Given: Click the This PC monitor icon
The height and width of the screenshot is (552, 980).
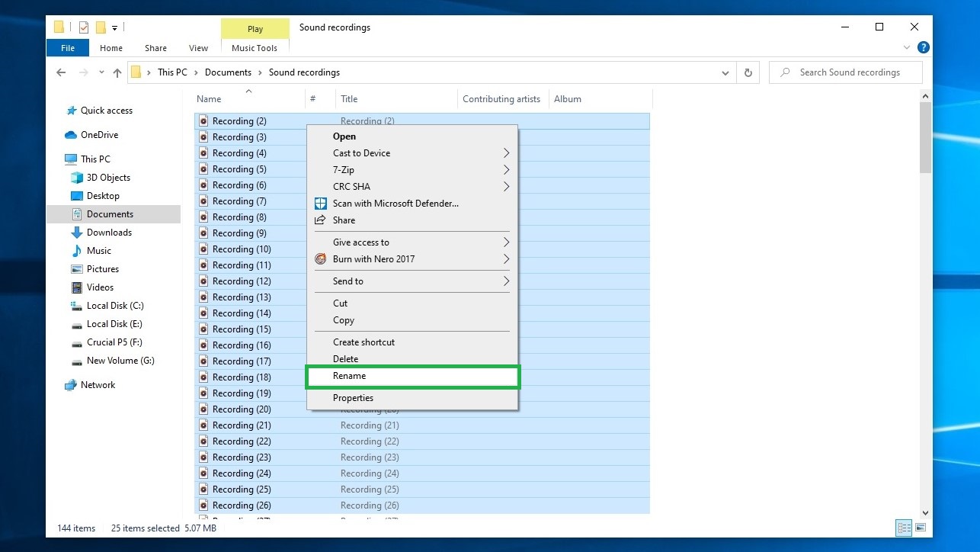Looking at the screenshot, I should point(71,159).
